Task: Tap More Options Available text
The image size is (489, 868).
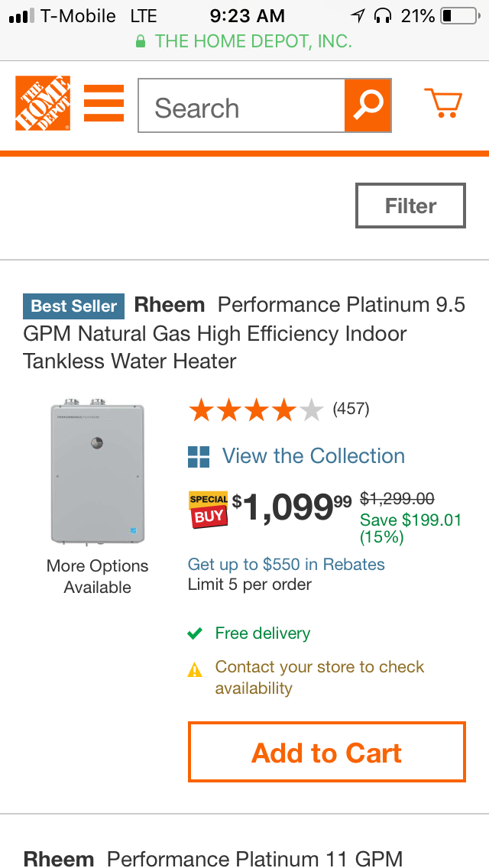Action: [x=97, y=577]
